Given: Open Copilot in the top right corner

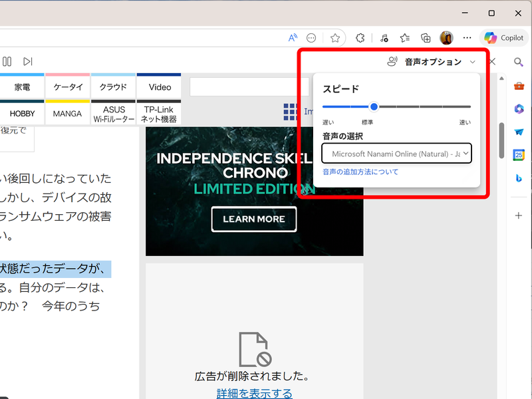Looking at the screenshot, I should (x=503, y=38).
